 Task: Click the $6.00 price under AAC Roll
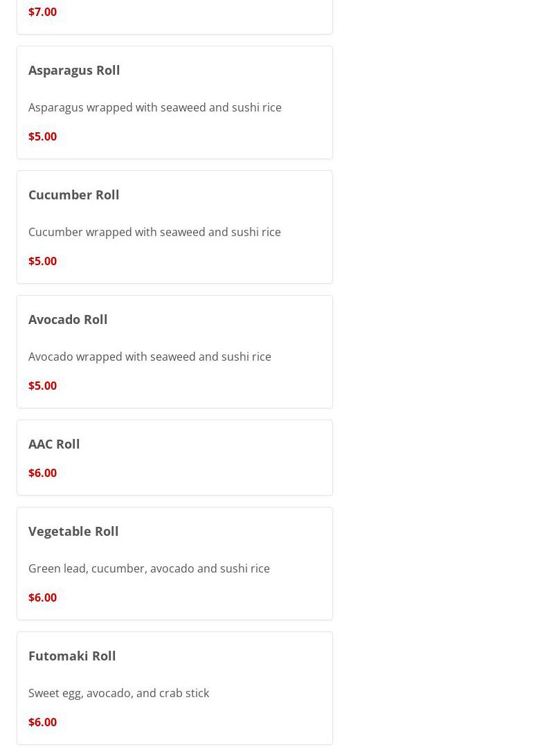click(42, 473)
